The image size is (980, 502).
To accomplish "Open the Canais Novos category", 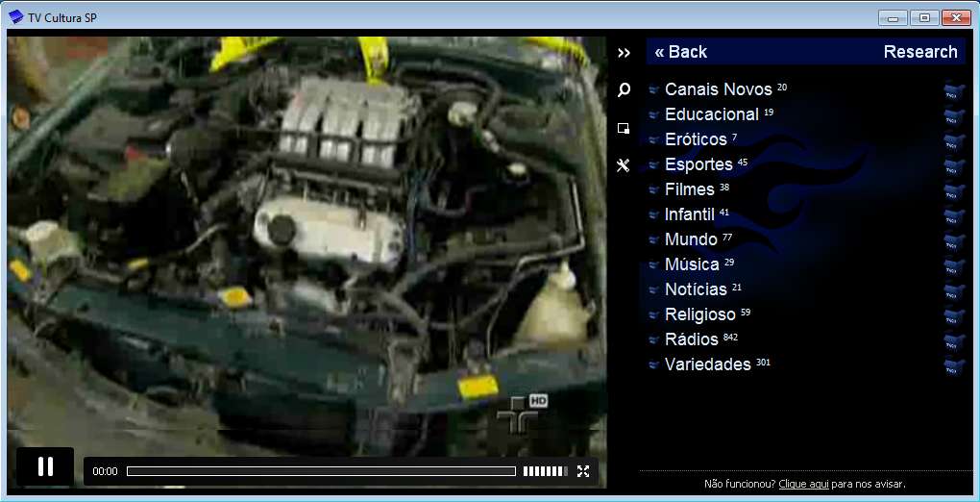I will [718, 89].
